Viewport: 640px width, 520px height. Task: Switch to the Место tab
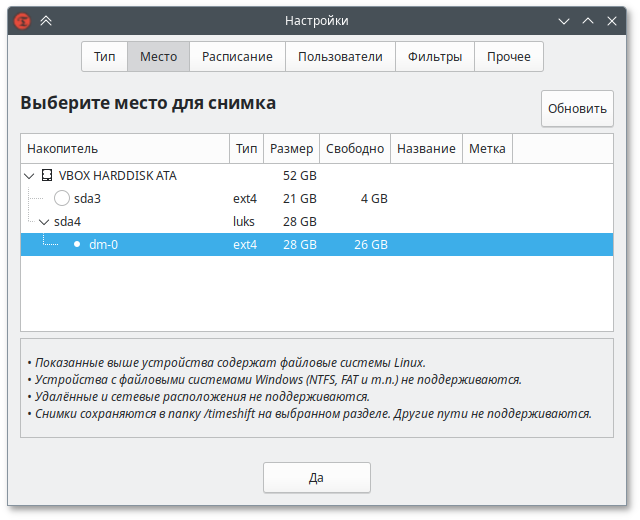pyautogui.click(x=158, y=56)
